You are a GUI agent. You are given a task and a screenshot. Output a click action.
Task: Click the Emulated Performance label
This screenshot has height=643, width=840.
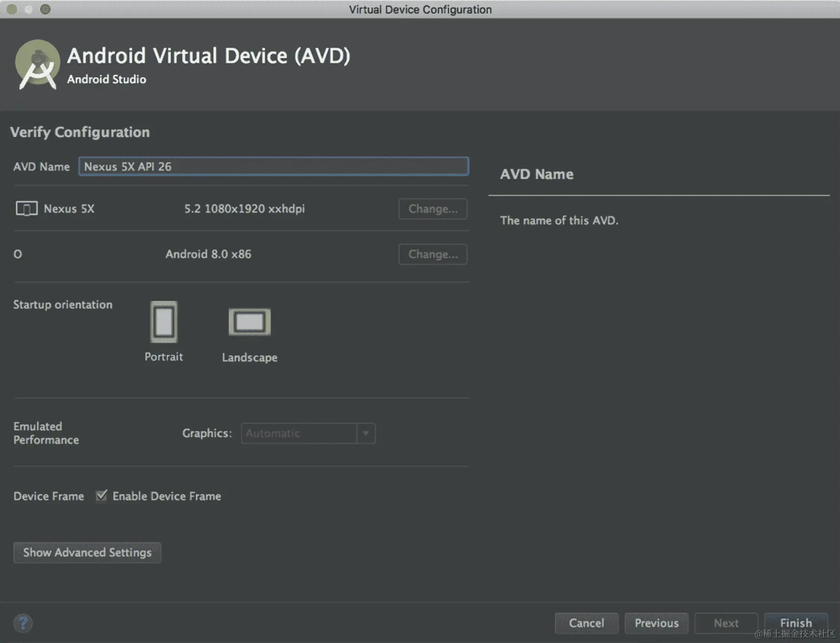pos(46,433)
